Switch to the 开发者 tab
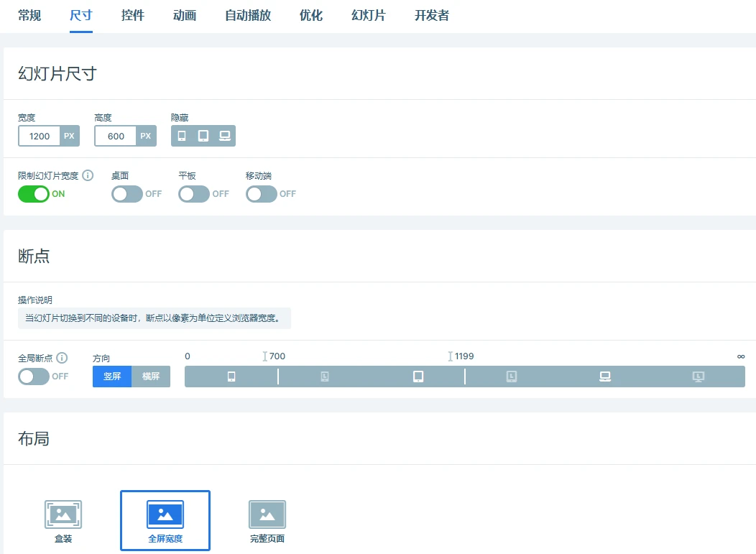Image resolution: width=756 pixels, height=554 pixels. click(431, 15)
